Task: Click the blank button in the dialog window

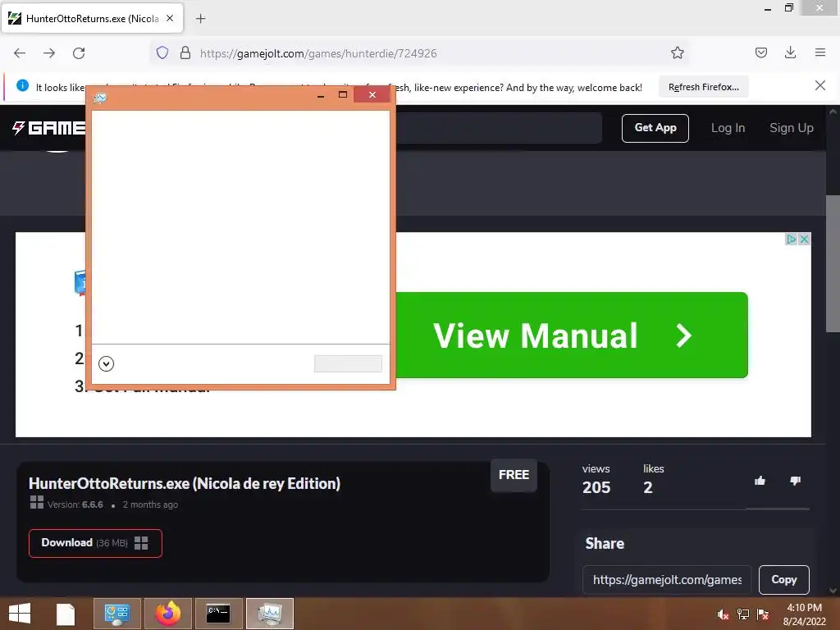Action: pos(348,363)
